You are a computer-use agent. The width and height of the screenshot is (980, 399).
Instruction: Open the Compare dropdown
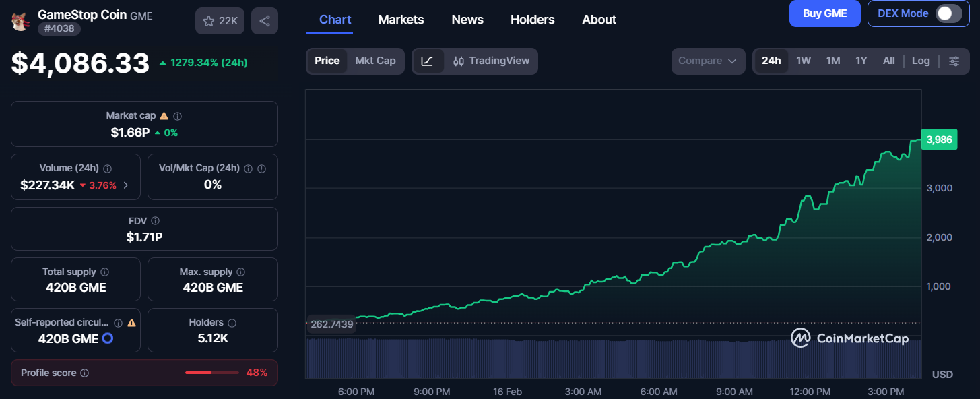(x=708, y=61)
